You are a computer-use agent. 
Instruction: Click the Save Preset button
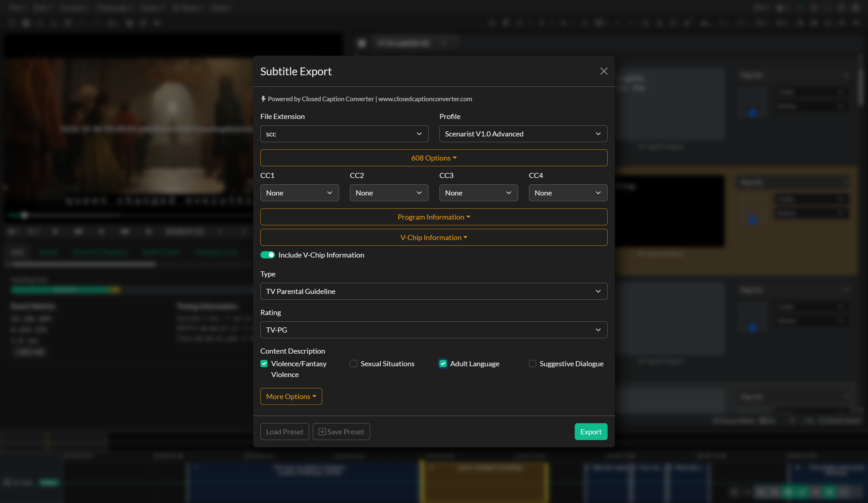(x=341, y=431)
